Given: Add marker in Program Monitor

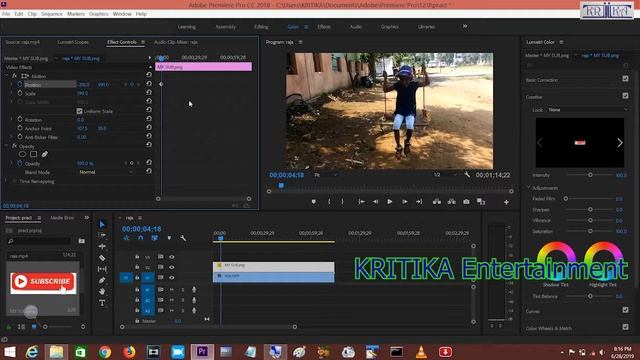Looking at the screenshot, I should pyautogui.click(x=313, y=202).
